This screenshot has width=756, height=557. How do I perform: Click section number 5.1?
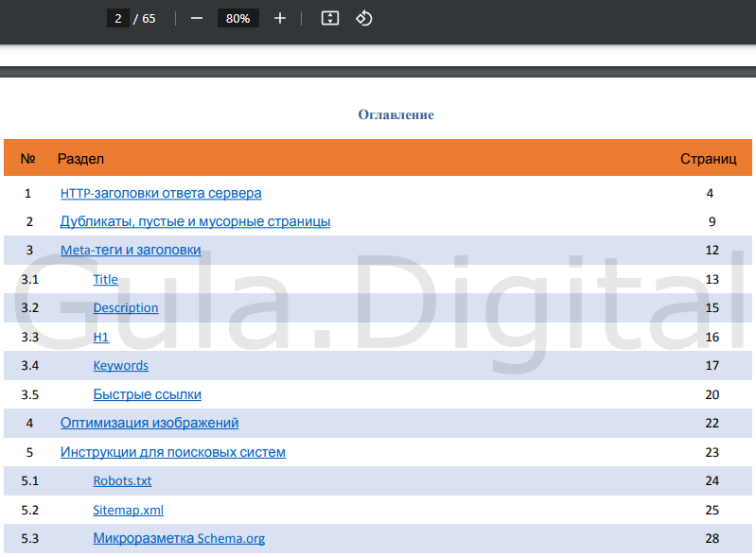30,480
